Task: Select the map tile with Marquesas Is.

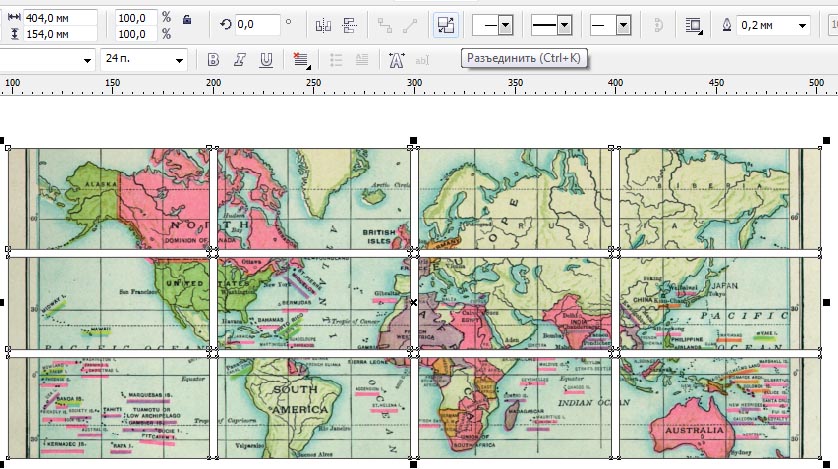Action: tap(108, 408)
